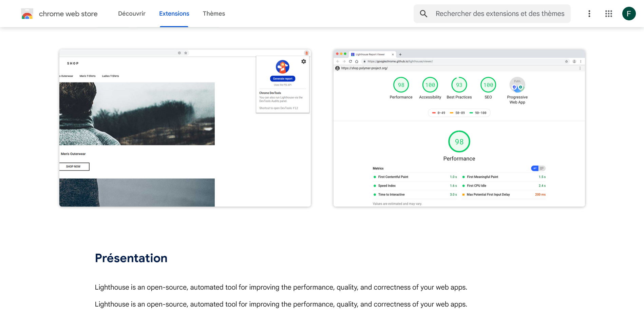Viewport: 644px width, 313px height.
Task: Click the Chrome Web Store rainbow logo
Action: [x=27, y=14]
